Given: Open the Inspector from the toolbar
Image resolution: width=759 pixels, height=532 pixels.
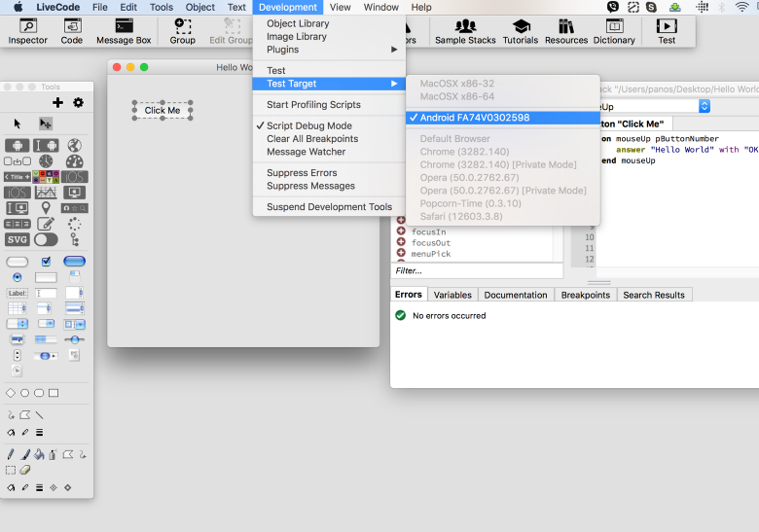Looking at the screenshot, I should coord(27,32).
